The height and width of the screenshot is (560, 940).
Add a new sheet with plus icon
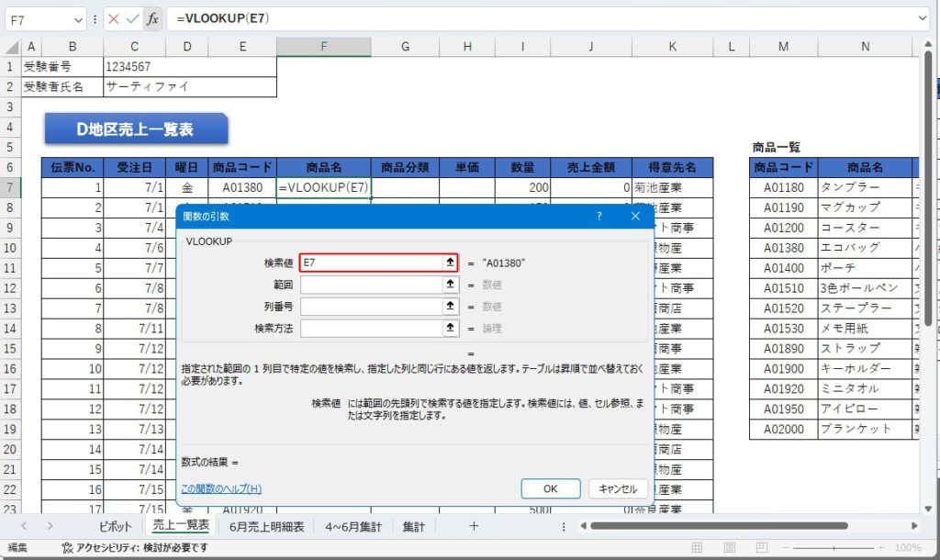coord(474,526)
